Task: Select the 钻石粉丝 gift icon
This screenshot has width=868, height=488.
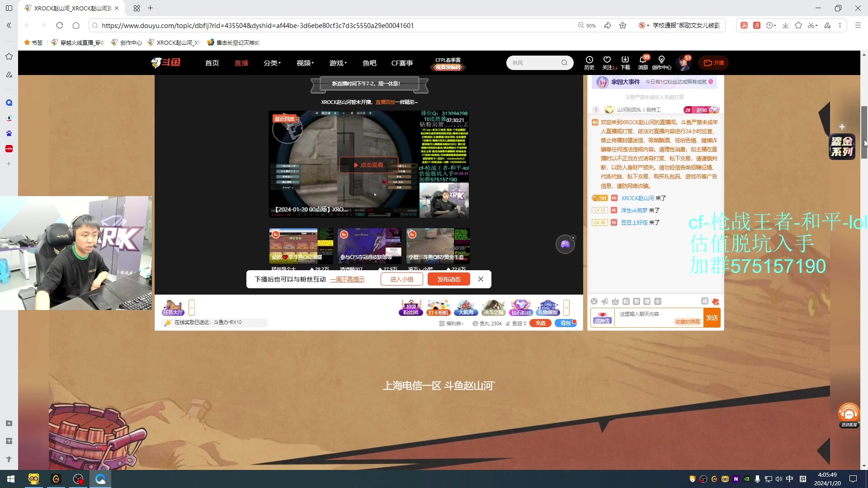Action: (x=521, y=308)
